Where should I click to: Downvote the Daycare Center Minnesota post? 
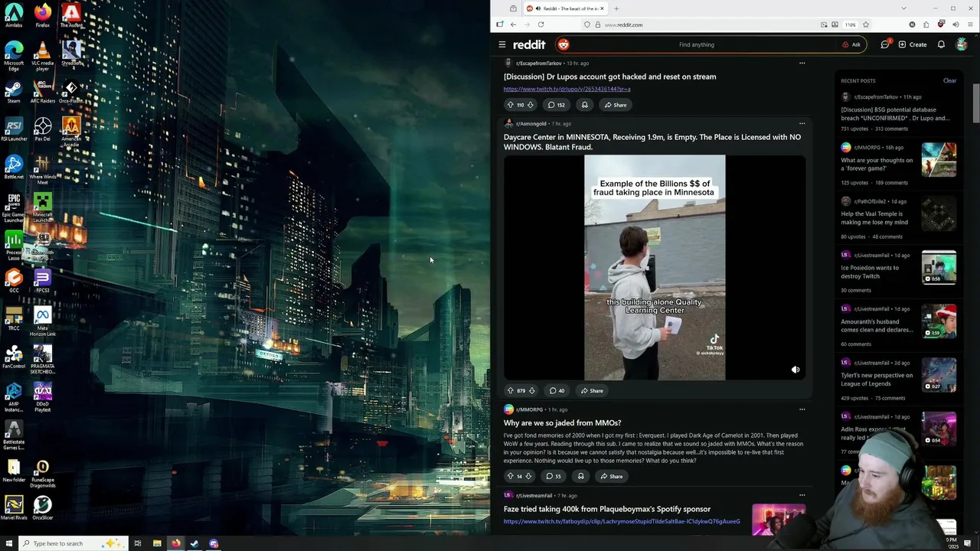click(x=531, y=390)
